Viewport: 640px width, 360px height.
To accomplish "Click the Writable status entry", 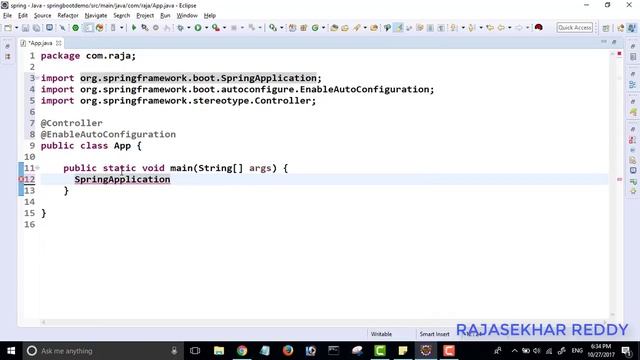I will pos(381,334).
